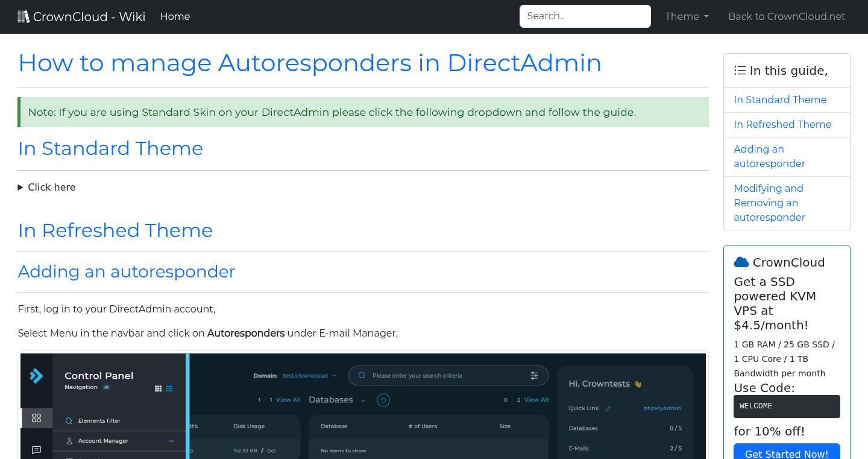This screenshot has width=868, height=459.
Task: Toggle the navigation pin icon
Action: (x=106, y=387)
